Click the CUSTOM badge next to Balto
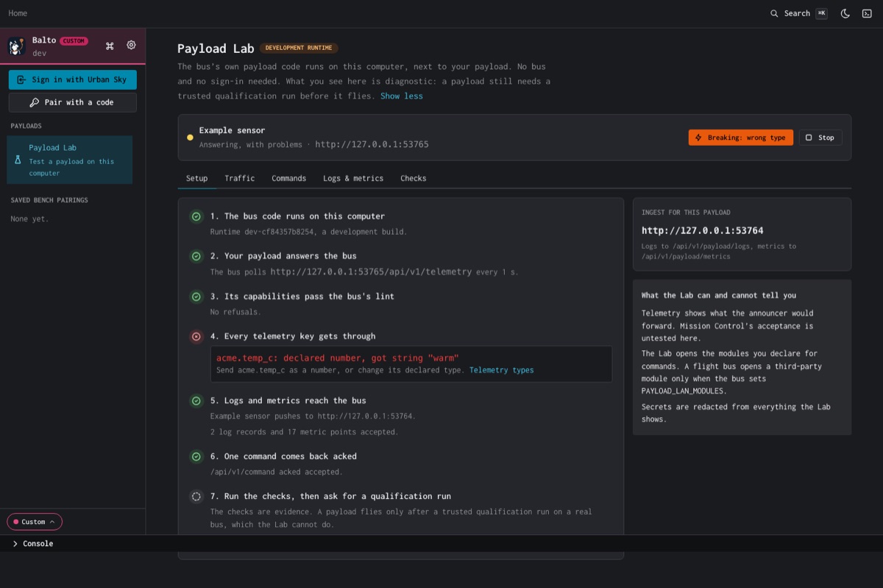This screenshot has width=883, height=588. tap(74, 40)
